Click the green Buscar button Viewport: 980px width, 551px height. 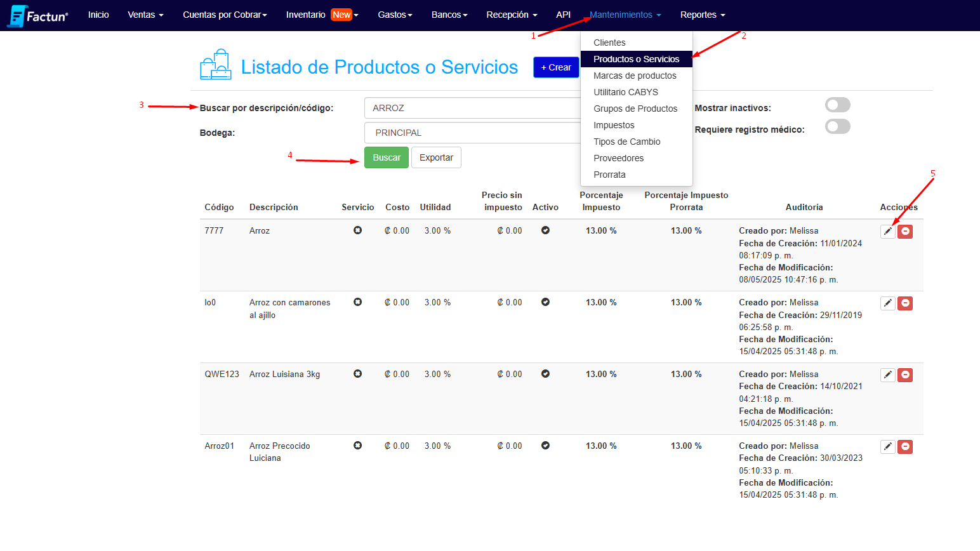(x=387, y=157)
